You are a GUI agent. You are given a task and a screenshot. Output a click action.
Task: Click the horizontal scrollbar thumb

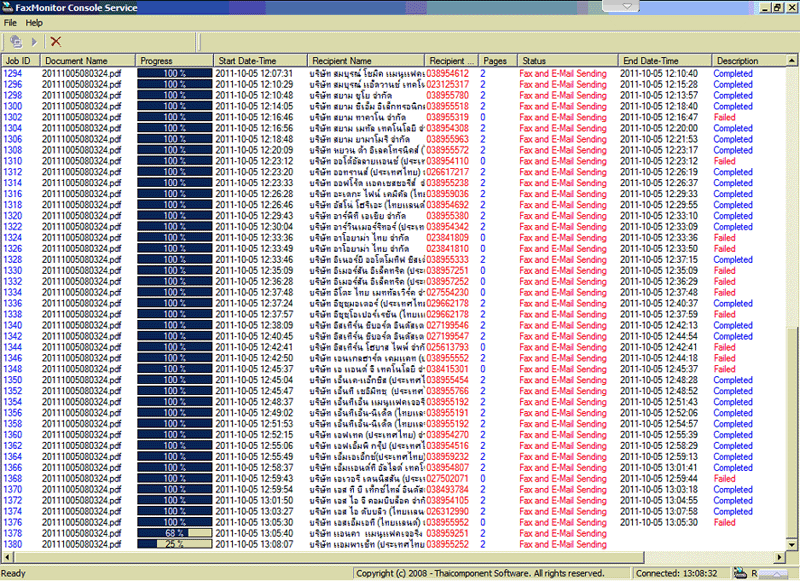pyautogui.click(x=328, y=557)
